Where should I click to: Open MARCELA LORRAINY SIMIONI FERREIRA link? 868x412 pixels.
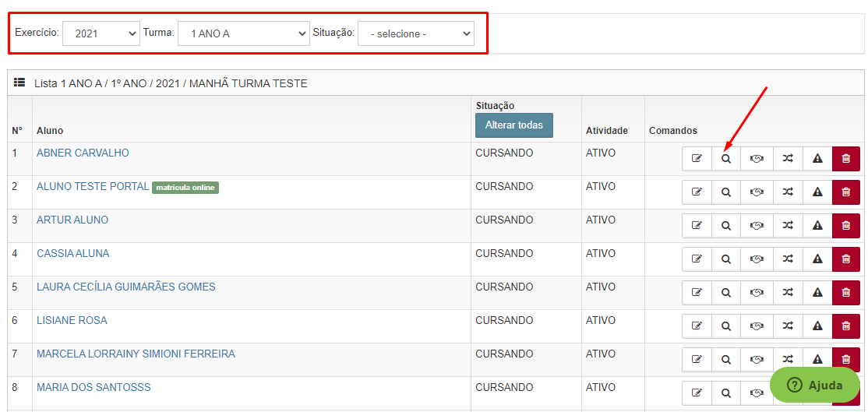[x=136, y=354]
